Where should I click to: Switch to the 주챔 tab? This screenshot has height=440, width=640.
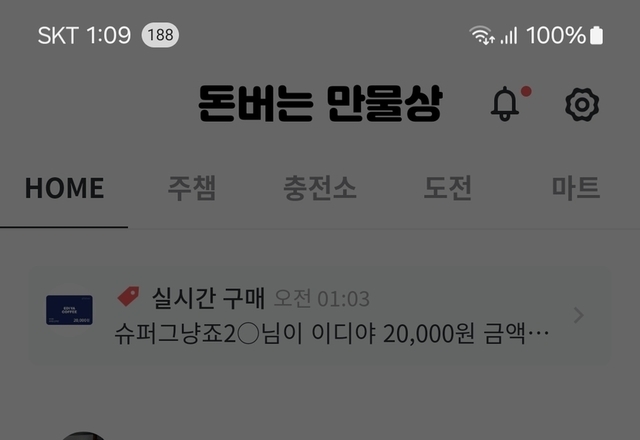[192, 188]
